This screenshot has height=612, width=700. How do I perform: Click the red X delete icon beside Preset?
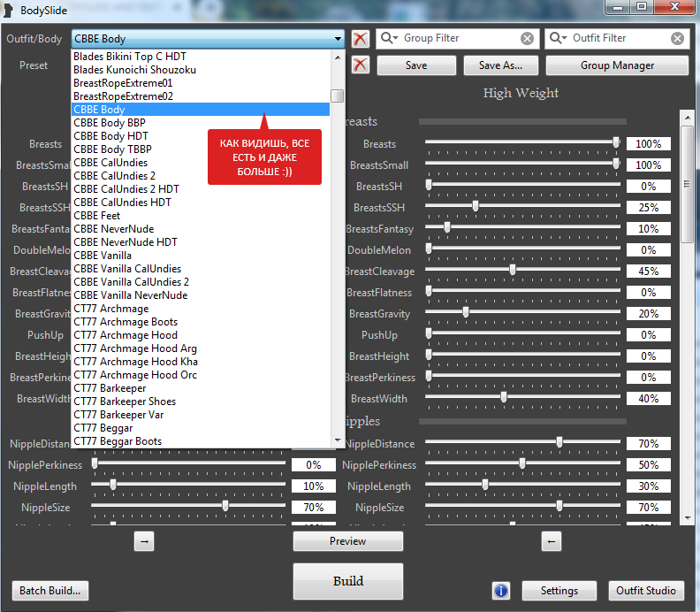point(360,65)
